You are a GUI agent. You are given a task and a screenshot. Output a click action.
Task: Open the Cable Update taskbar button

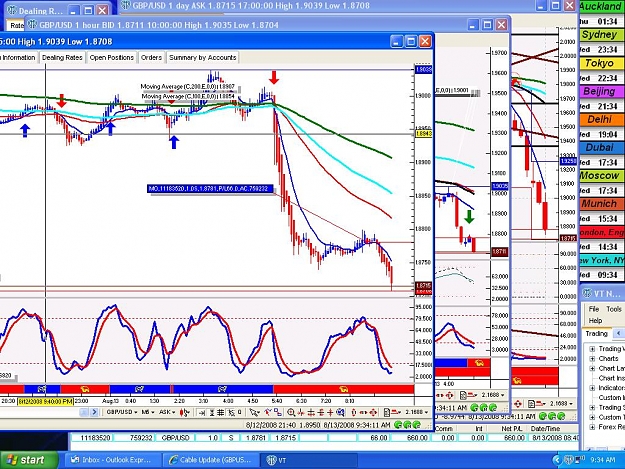pyautogui.click(x=210, y=460)
